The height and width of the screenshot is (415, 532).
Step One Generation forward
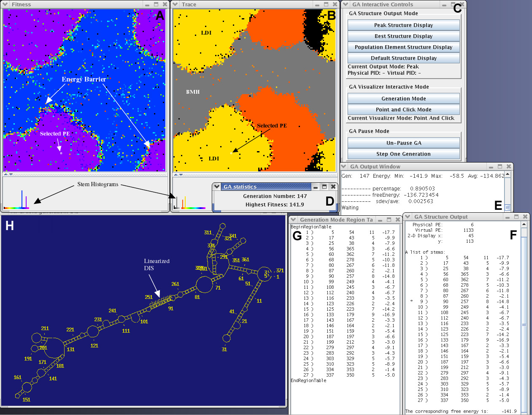coord(403,154)
